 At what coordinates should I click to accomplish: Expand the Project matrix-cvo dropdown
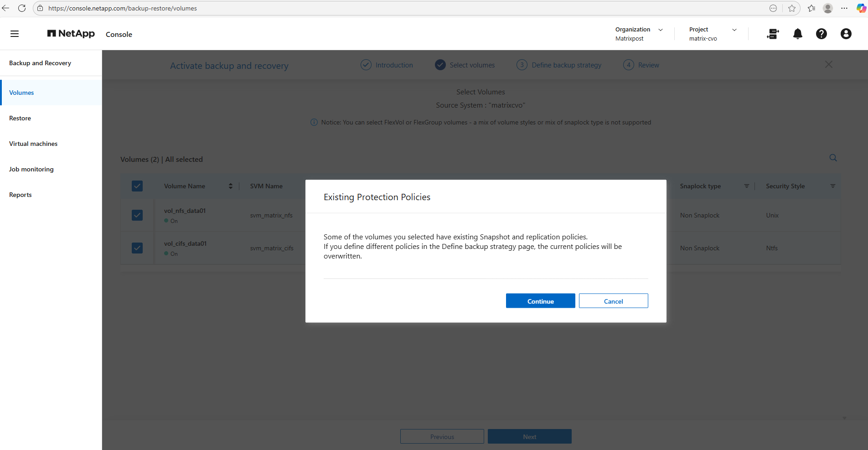tap(734, 30)
